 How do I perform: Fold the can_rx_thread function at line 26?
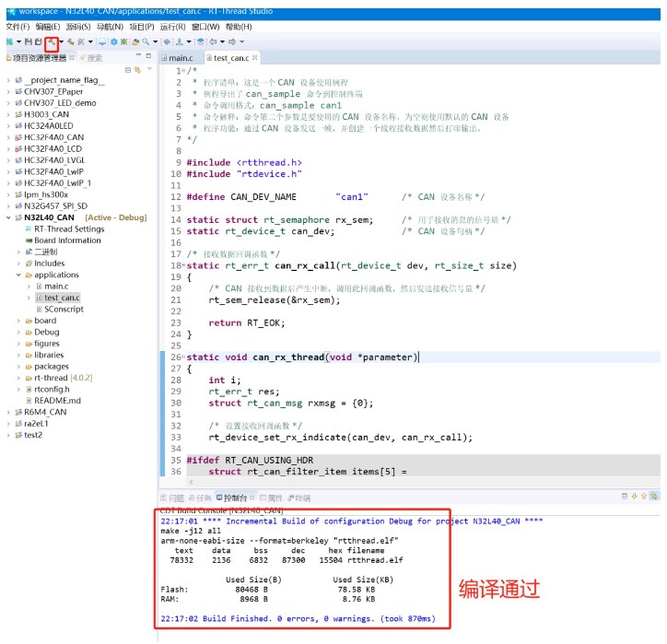pyautogui.click(x=183, y=357)
